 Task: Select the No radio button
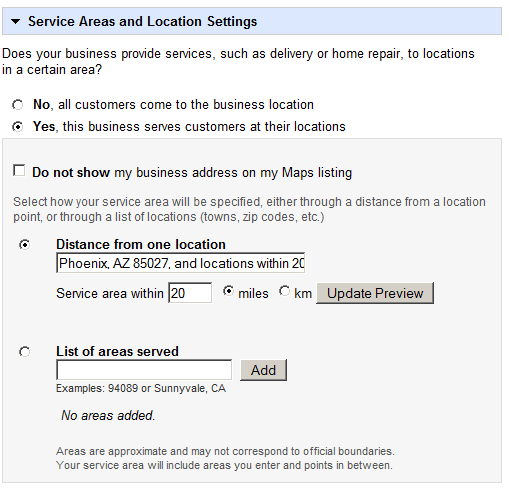tap(18, 105)
